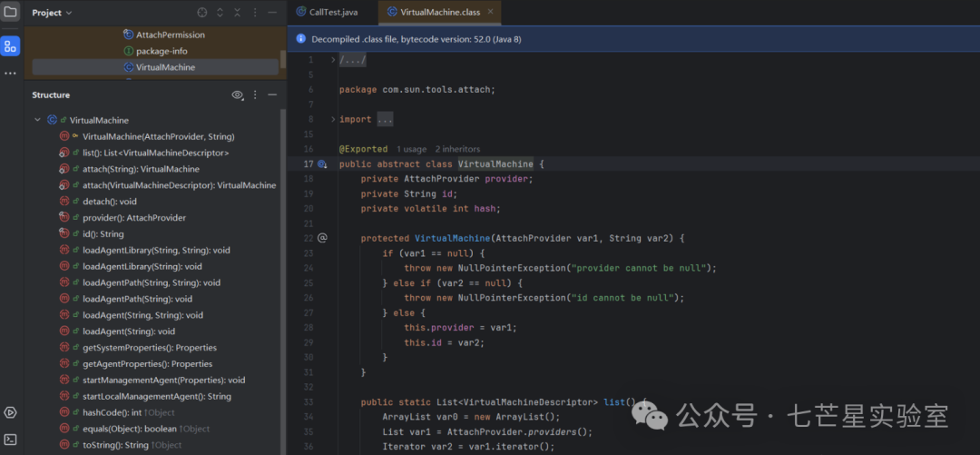Select id(): String in Structure

click(x=103, y=234)
